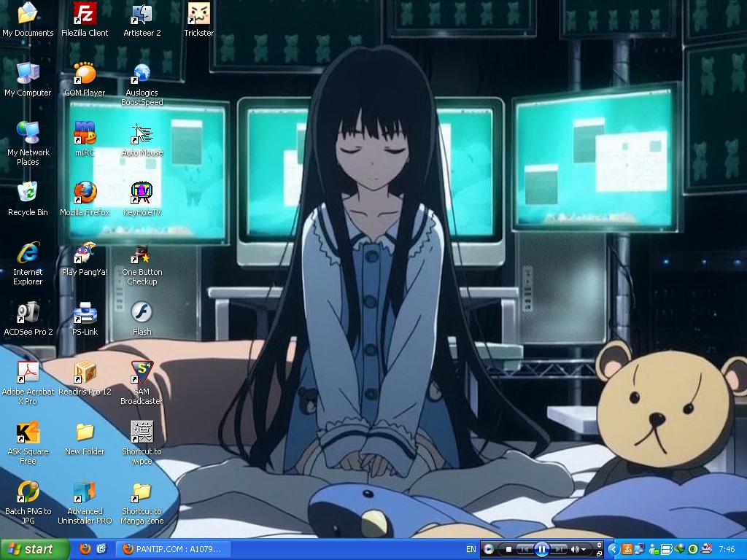Open the PS-Link shortcut
The width and height of the screenshot is (747, 560).
[x=85, y=319]
